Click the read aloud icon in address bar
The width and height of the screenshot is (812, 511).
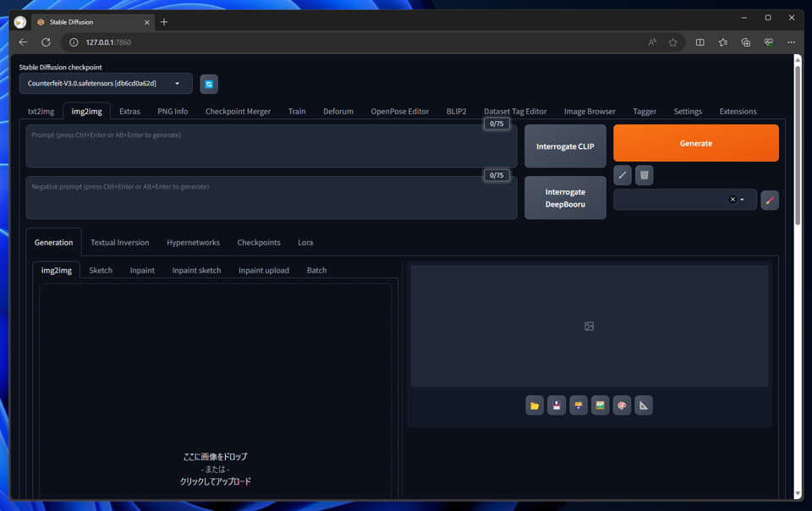coord(652,42)
